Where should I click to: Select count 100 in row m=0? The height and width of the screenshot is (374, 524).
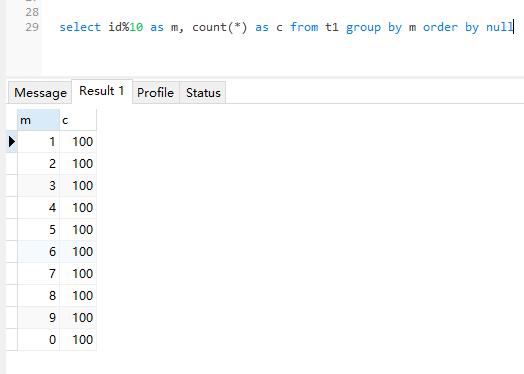point(78,340)
